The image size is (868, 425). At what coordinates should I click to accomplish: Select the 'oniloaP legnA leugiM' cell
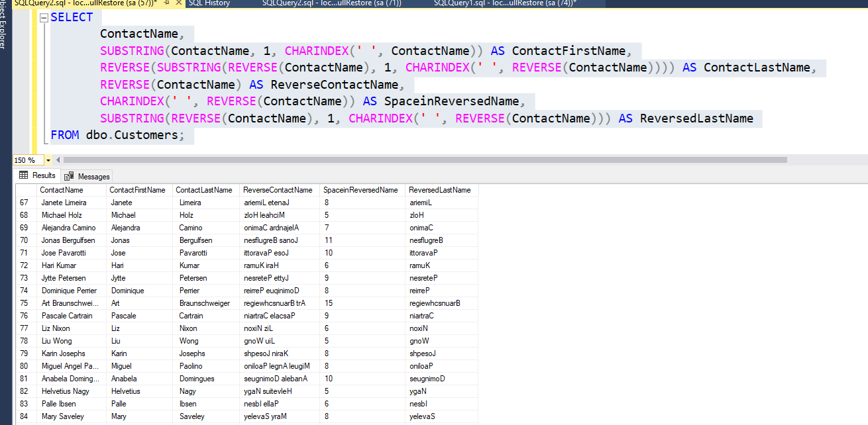[x=280, y=366]
